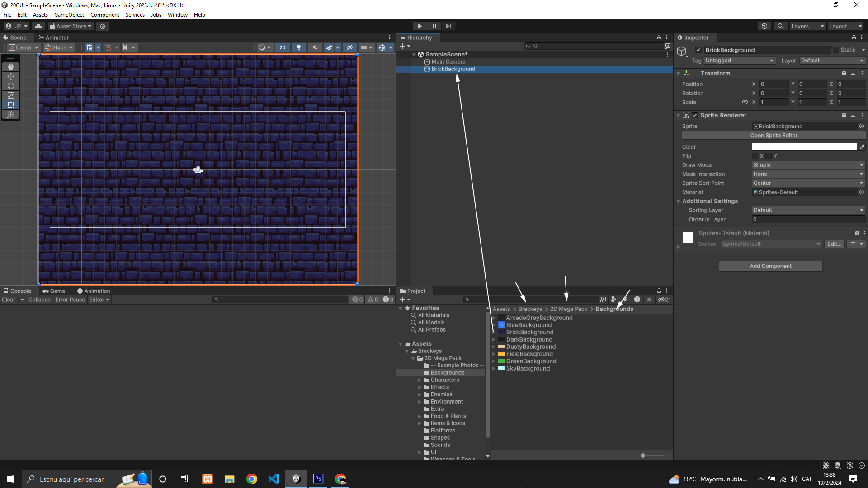This screenshot has width=868, height=488.
Task: Click the Pause button
Action: pos(434,26)
